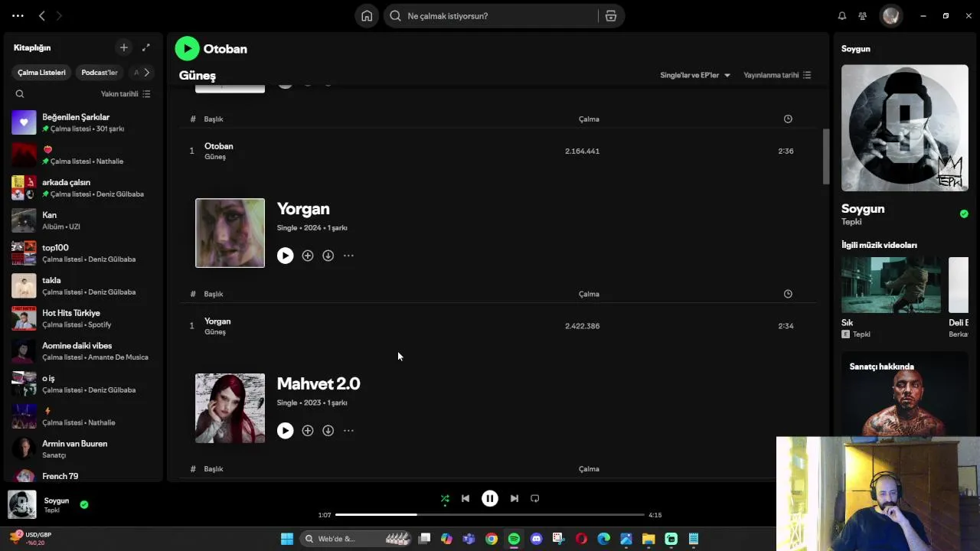
Task: Open the Kan album by UZI
Action: (x=83, y=220)
